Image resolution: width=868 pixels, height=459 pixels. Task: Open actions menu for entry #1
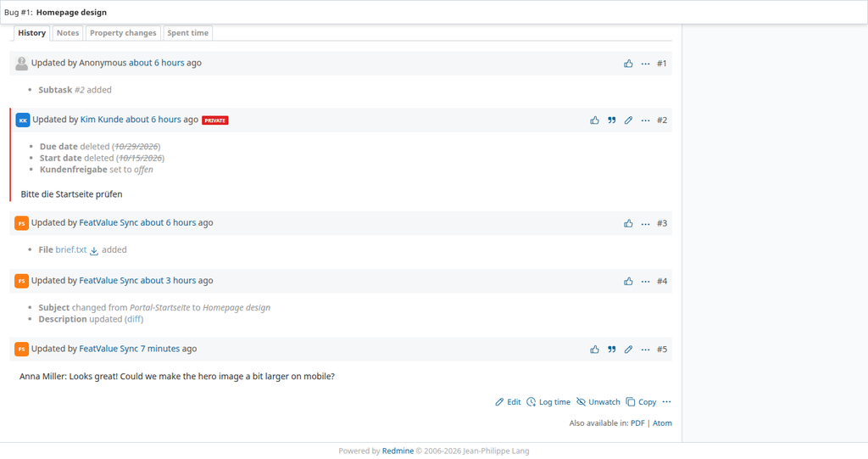click(645, 63)
